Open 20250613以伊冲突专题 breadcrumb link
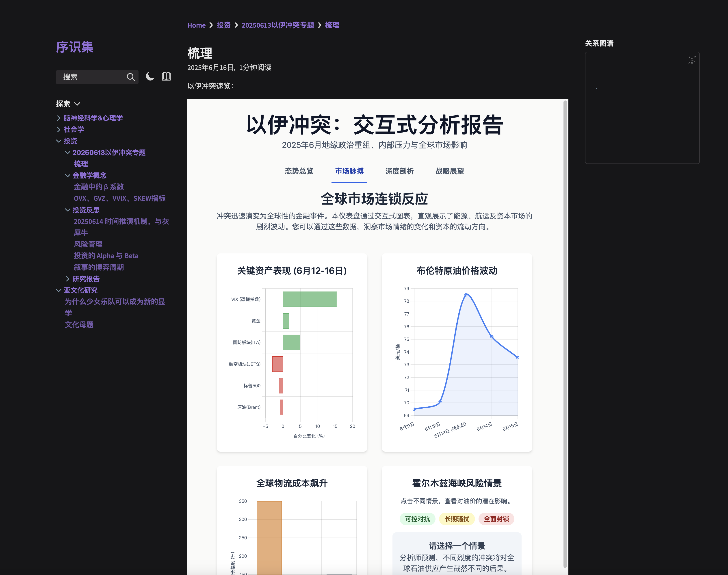The image size is (728, 575). point(278,25)
